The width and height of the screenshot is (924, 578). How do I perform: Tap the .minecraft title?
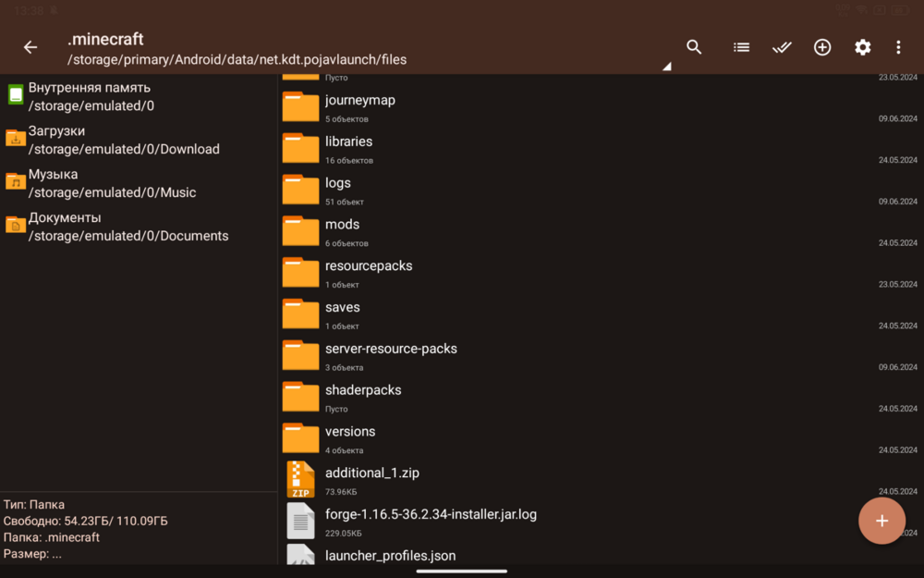pyautogui.click(x=105, y=39)
